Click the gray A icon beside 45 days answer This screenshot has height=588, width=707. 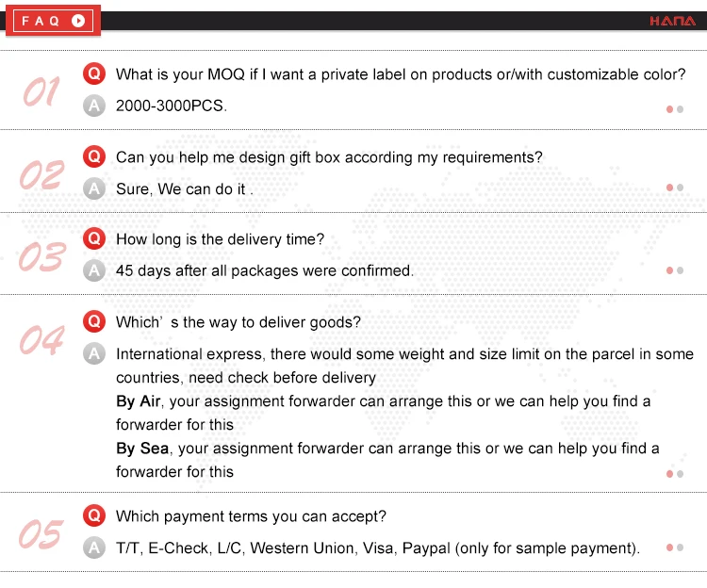94,270
